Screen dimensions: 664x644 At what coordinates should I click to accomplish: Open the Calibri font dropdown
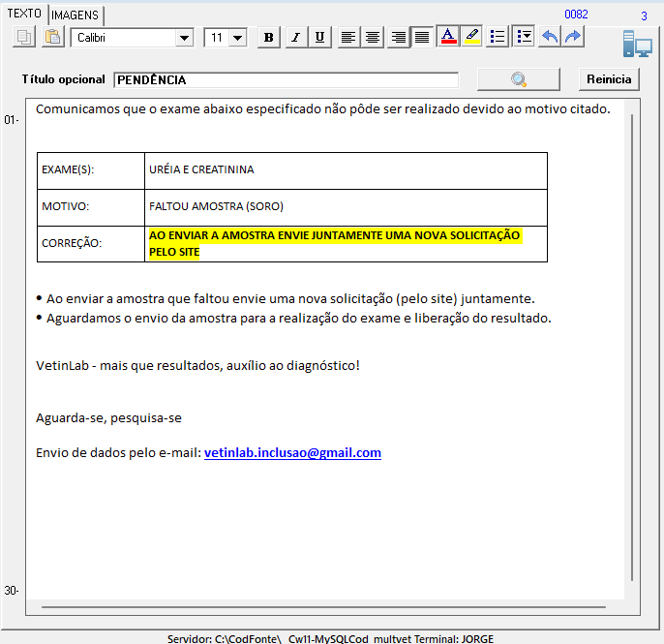pyautogui.click(x=184, y=38)
